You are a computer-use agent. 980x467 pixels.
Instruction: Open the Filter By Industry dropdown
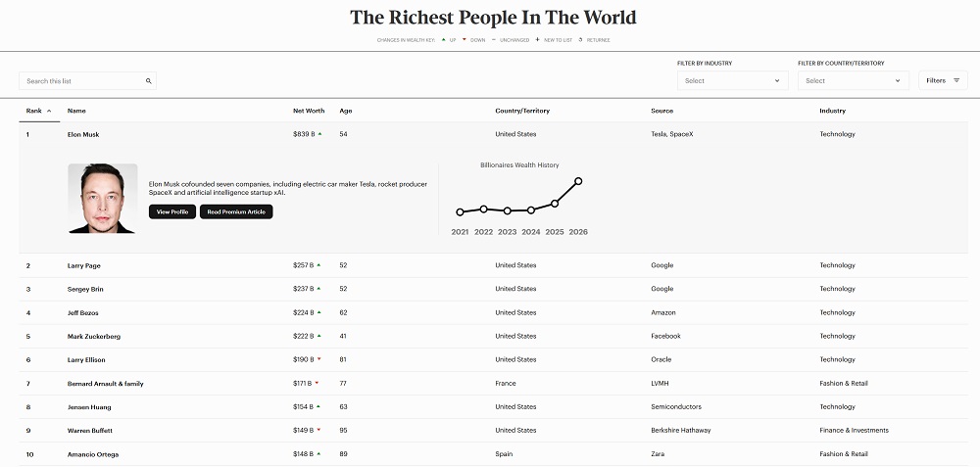point(732,81)
